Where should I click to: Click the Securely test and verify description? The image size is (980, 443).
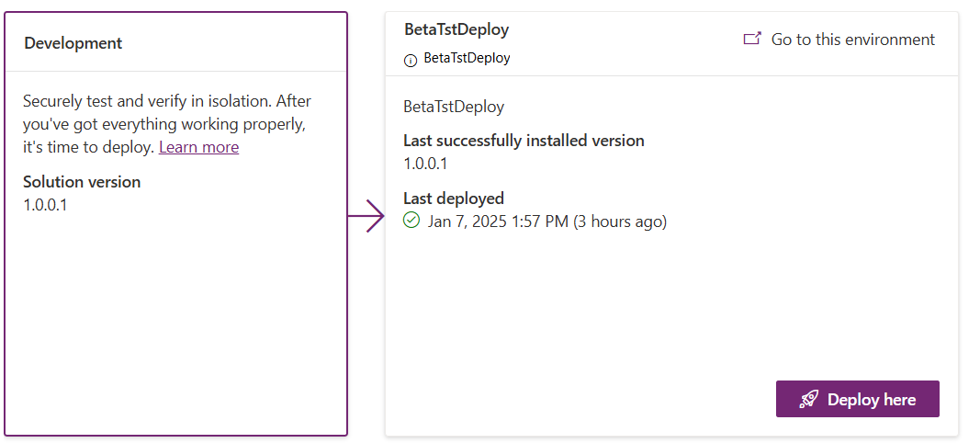pos(167,124)
